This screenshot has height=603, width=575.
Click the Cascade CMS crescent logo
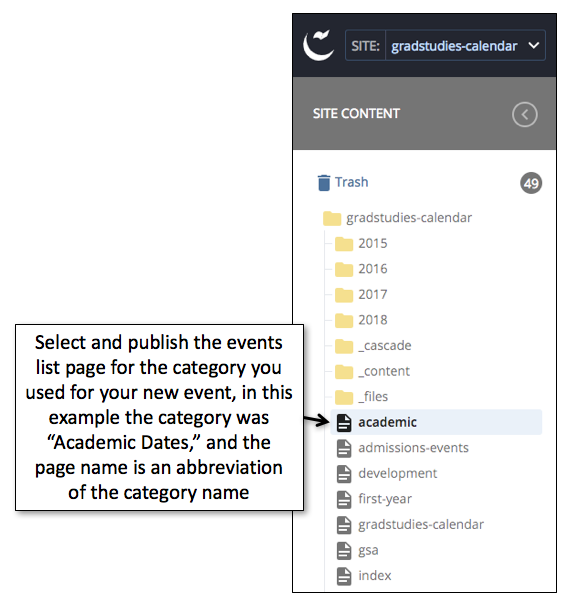[318, 45]
